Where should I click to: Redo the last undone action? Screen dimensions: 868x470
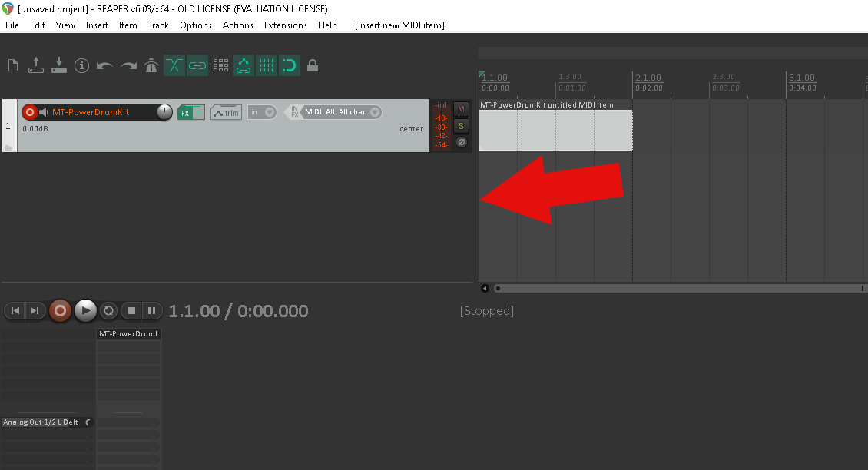(128, 66)
